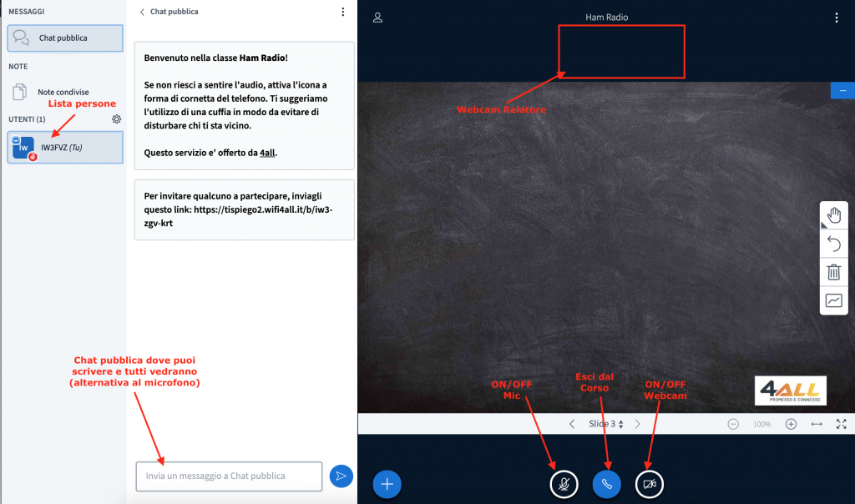The width and height of the screenshot is (855, 504).
Task: Leave audio with the blue phone button
Action: click(606, 484)
